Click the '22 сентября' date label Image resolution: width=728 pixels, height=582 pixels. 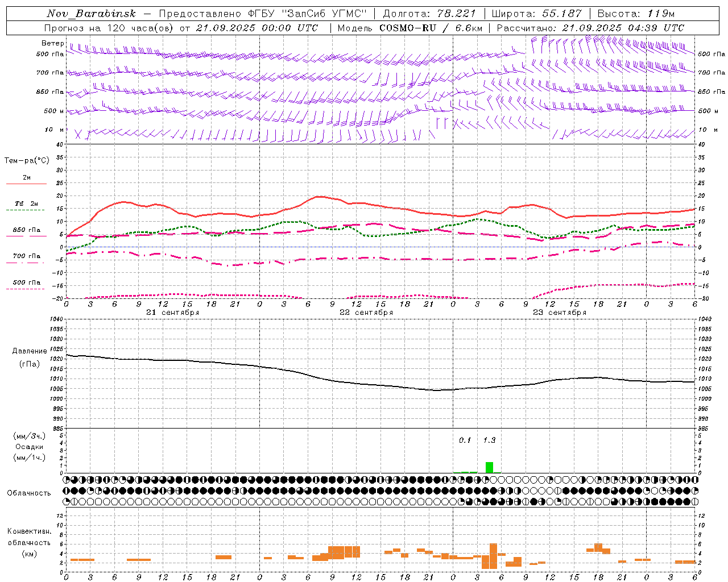pos(366,313)
